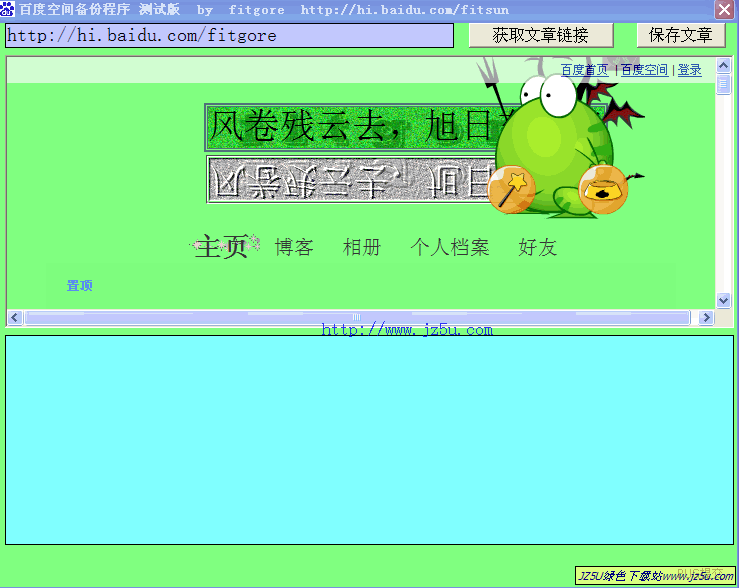
Task: Open the 百度空间 link
Action: (644, 70)
